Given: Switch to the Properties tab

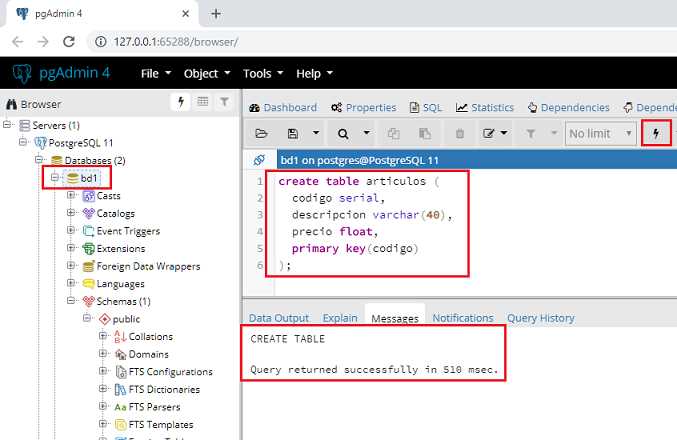Looking at the screenshot, I should coord(363,108).
